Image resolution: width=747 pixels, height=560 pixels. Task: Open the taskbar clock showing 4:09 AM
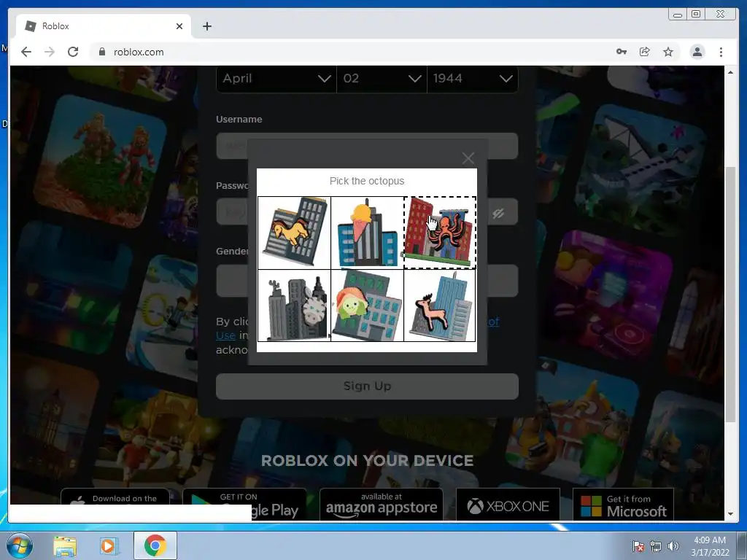coord(710,546)
